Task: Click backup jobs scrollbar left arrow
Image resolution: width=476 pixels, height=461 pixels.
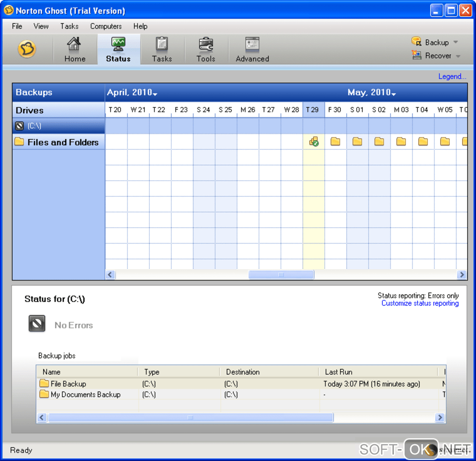Action: click(42, 417)
